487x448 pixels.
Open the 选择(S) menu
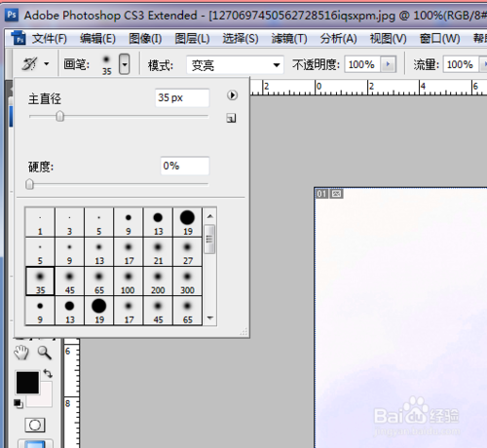241,39
